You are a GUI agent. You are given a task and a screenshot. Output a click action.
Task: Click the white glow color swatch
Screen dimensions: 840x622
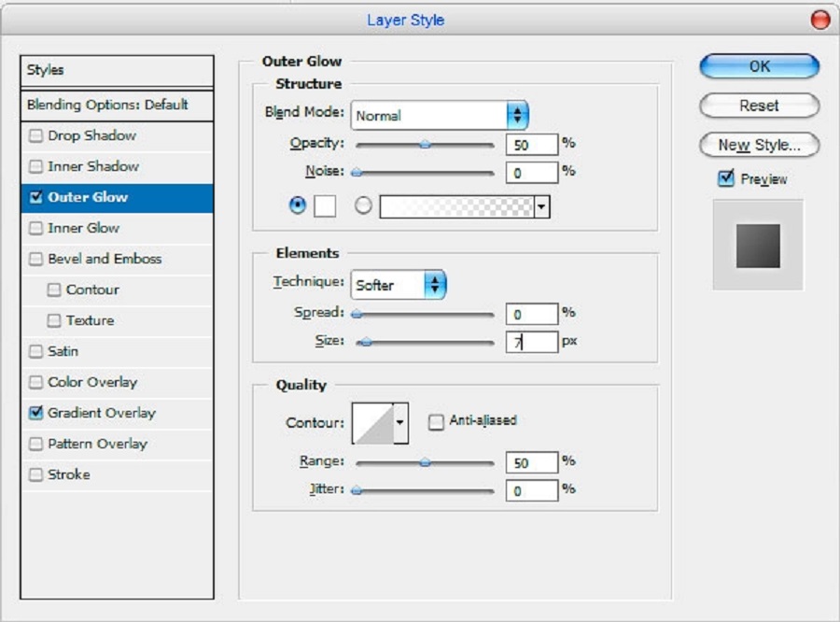[324, 207]
